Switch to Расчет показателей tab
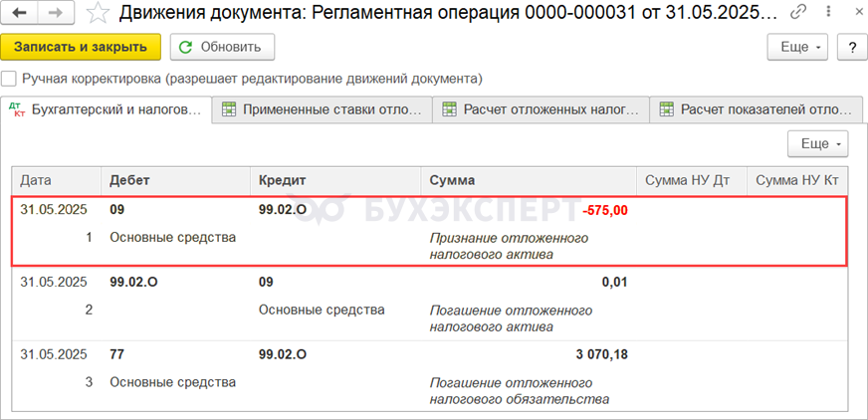The height and width of the screenshot is (420, 868). (758, 109)
